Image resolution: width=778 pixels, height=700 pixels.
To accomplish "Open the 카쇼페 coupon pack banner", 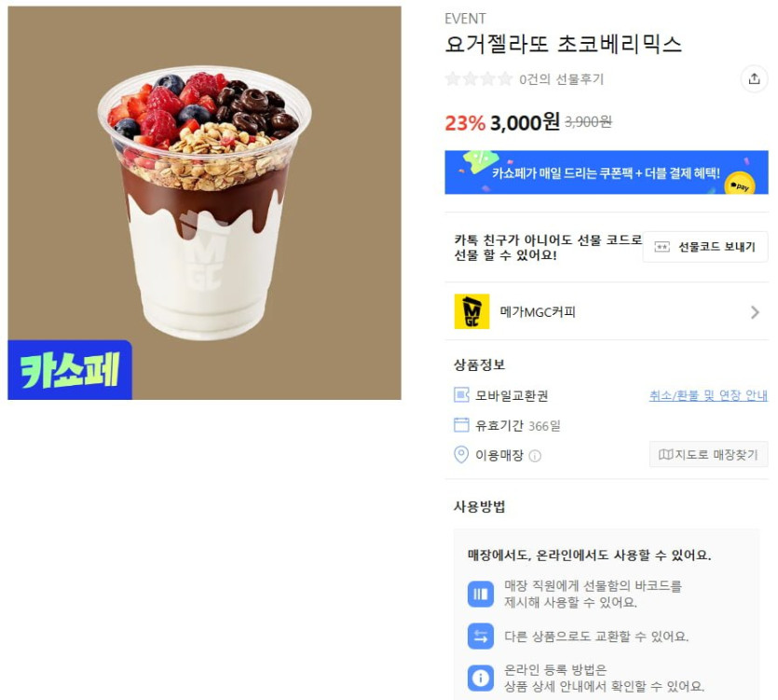I will pyautogui.click(x=607, y=172).
